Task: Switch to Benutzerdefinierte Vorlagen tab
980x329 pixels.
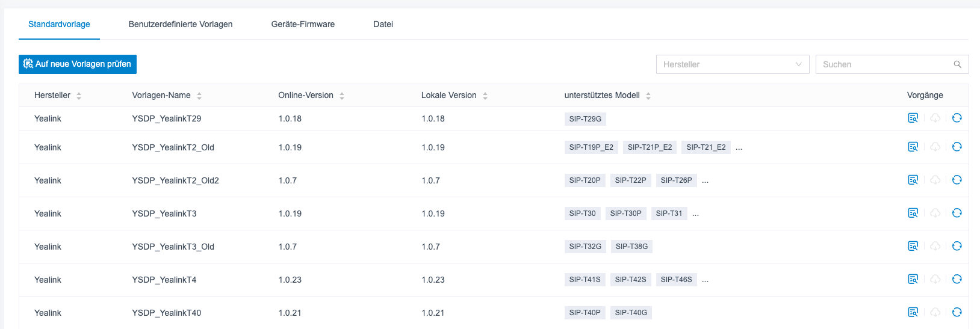Action: 181,24
